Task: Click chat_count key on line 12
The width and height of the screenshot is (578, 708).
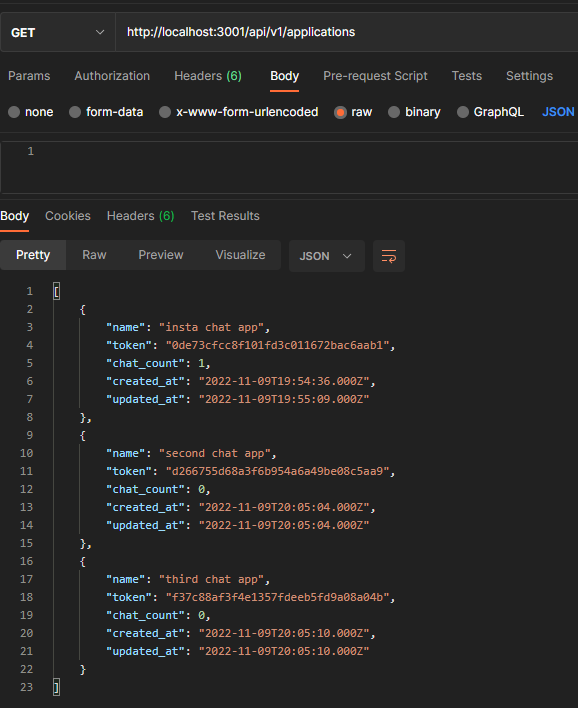Action: coord(145,489)
